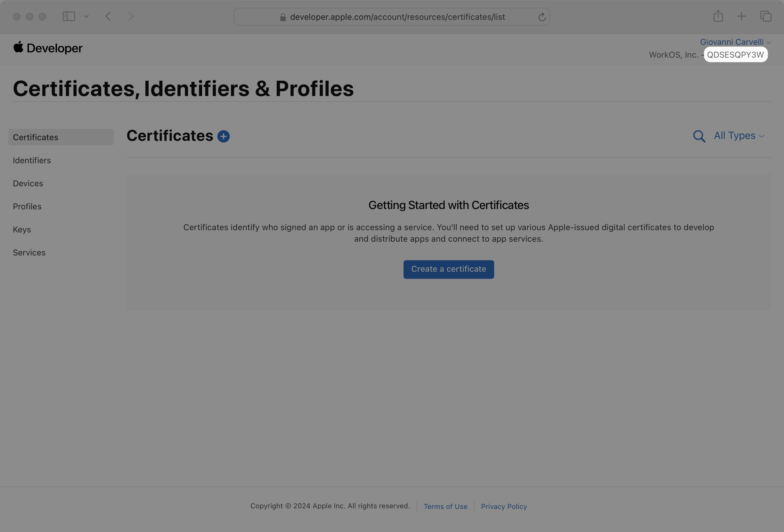
Task: Click the forward navigation arrow
Action: 131,16
